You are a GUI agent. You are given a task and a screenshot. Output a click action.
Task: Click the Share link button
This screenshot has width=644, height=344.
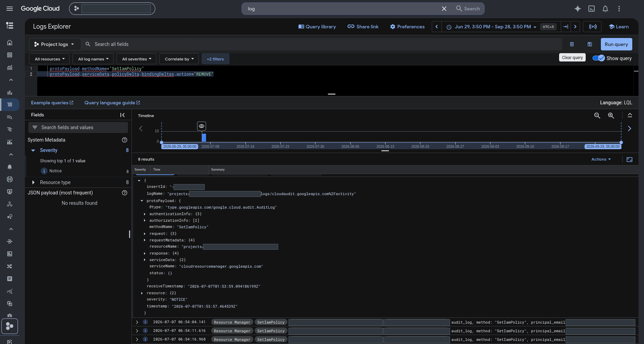363,27
